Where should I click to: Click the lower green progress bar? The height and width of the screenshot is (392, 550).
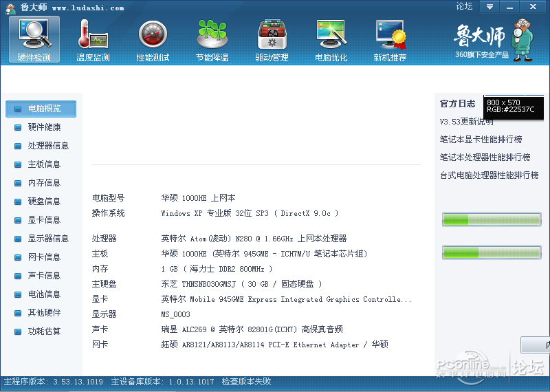(x=492, y=252)
